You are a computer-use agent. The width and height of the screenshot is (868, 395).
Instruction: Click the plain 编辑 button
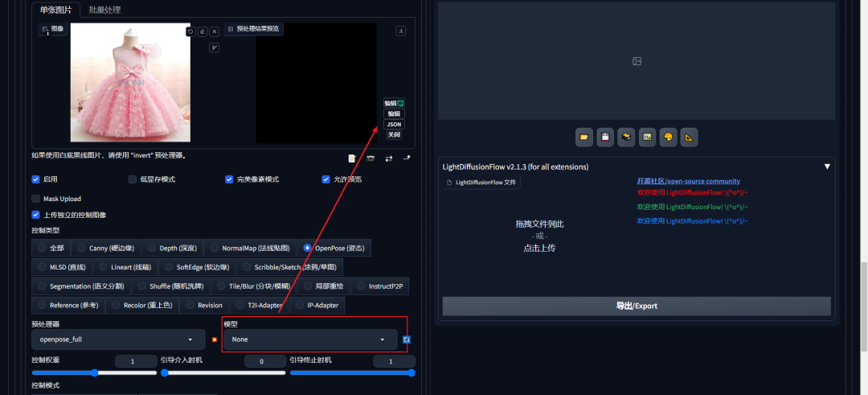(394, 113)
